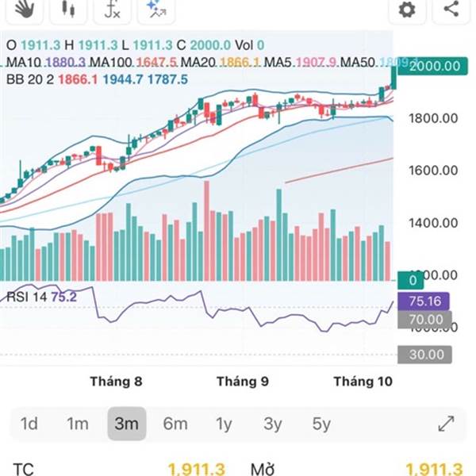This screenshot has width=476, height=476.
Task: Show the 5y time range
Action: tap(321, 424)
